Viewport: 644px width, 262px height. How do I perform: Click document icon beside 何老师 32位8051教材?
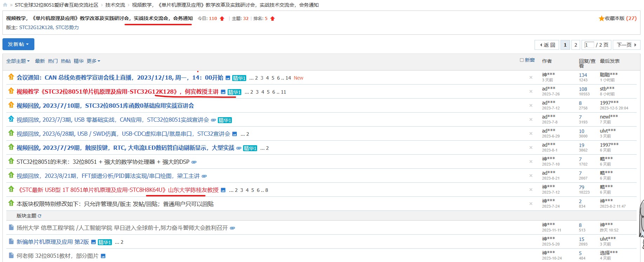click(x=11, y=255)
